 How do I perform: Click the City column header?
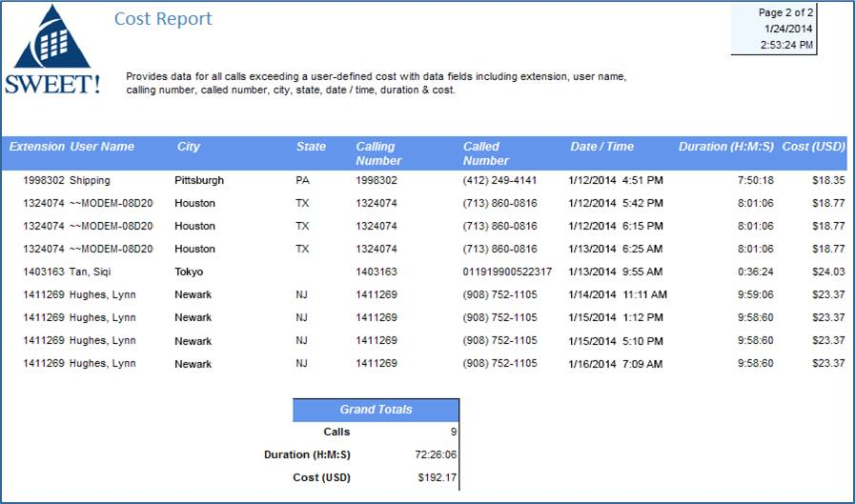(x=188, y=147)
